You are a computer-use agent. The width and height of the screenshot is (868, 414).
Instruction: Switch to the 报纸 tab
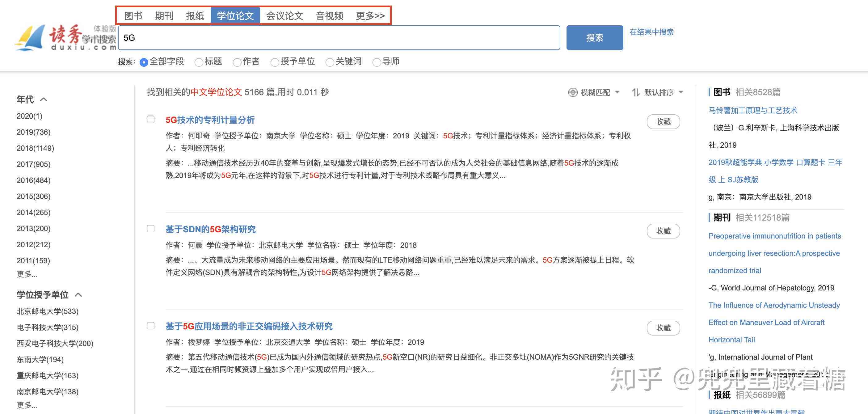(195, 16)
